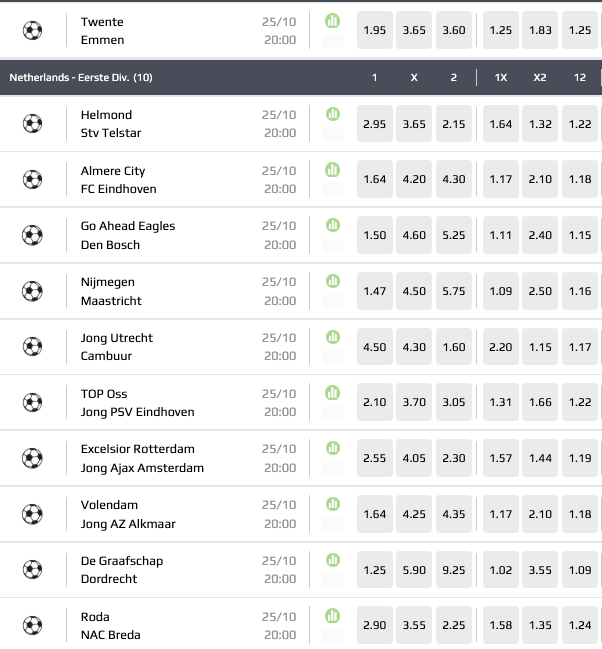Choose 1X double chance 1.09 for Nijmegen
The height and width of the screenshot is (649, 602).
pyautogui.click(x=501, y=291)
